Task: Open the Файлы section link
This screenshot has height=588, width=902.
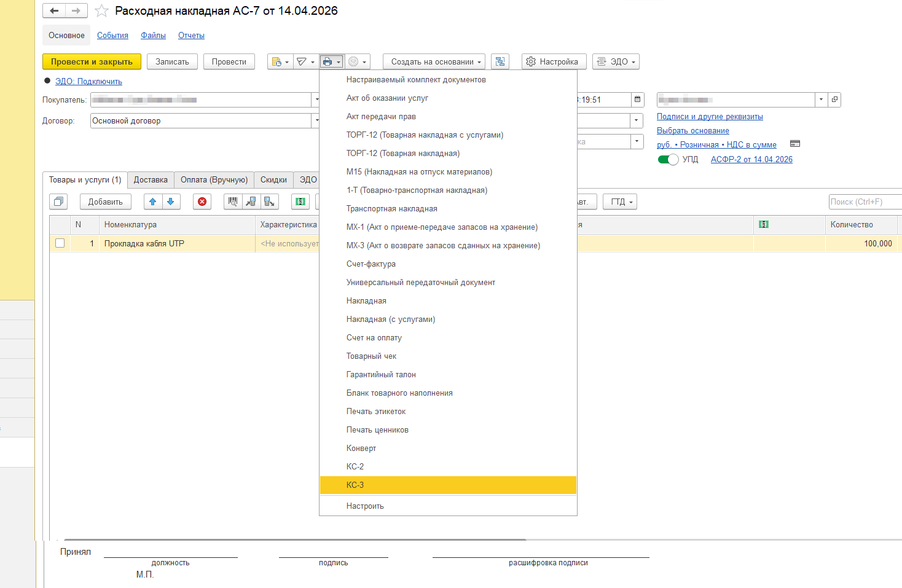Action: 153,35
